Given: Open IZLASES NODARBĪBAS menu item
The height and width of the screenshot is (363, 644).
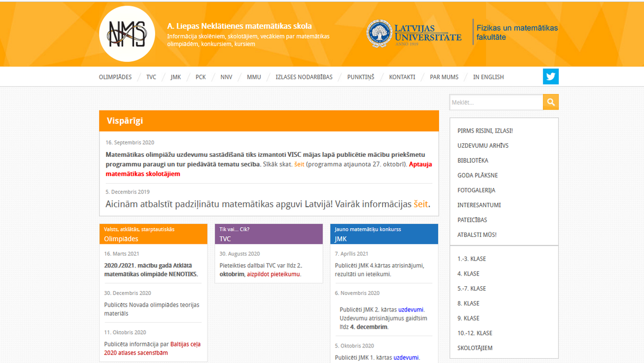Looking at the screenshot, I should tap(304, 77).
